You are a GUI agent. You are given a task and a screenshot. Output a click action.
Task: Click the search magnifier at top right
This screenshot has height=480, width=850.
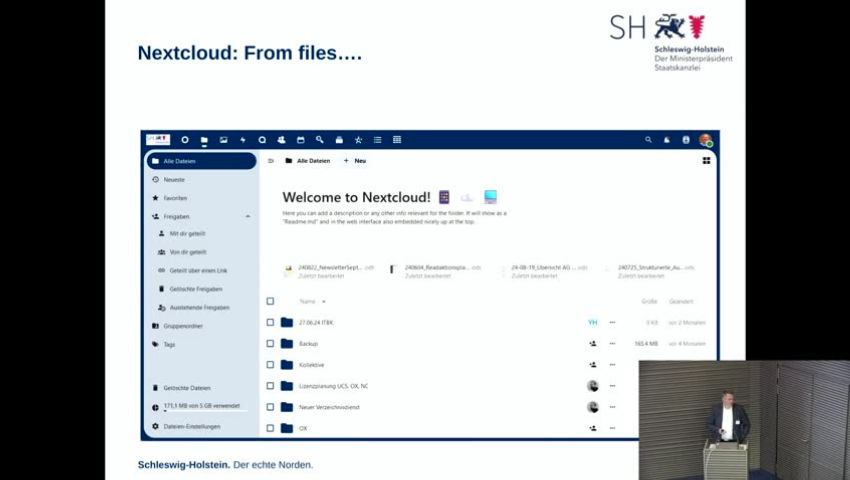(648, 140)
